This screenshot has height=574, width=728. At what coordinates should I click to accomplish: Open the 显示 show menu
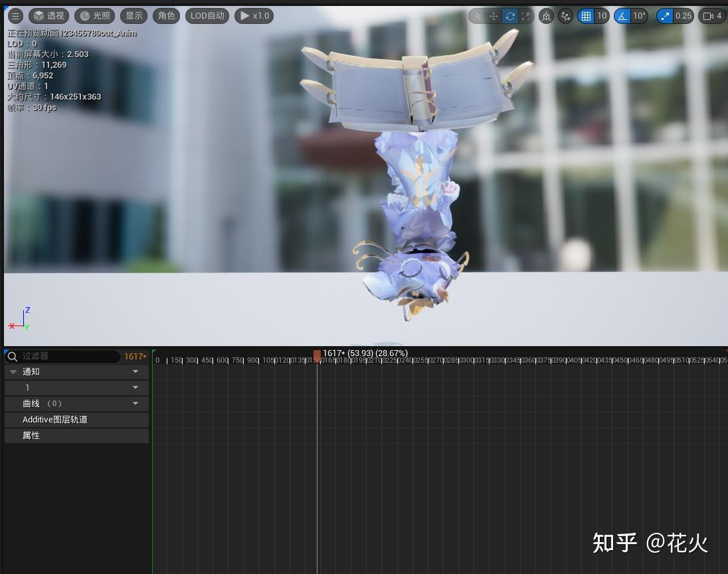(134, 16)
